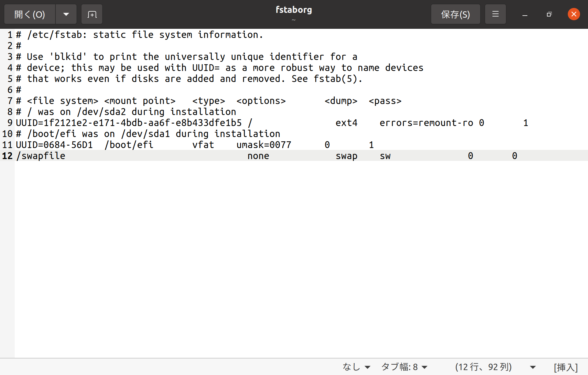Click the '<pass>' column header text
Screen dimensions: 588x375
(385, 101)
